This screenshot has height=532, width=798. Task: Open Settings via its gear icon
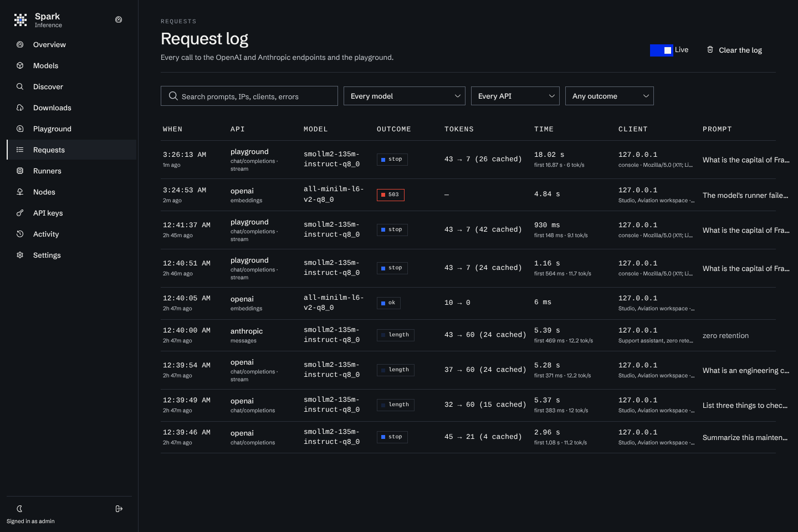tap(20, 255)
